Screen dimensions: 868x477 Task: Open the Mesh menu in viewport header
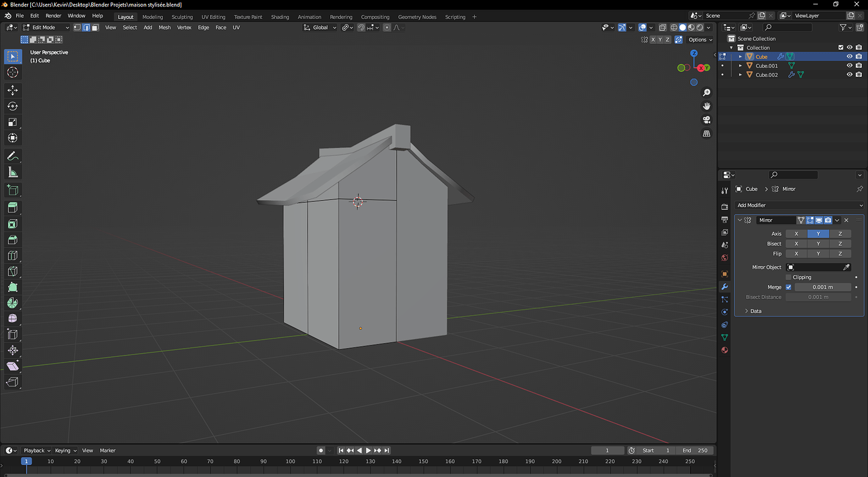click(165, 27)
